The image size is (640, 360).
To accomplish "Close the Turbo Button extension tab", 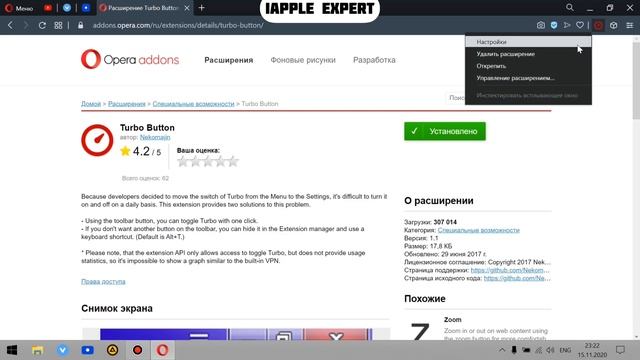I will [x=187, y=8].
